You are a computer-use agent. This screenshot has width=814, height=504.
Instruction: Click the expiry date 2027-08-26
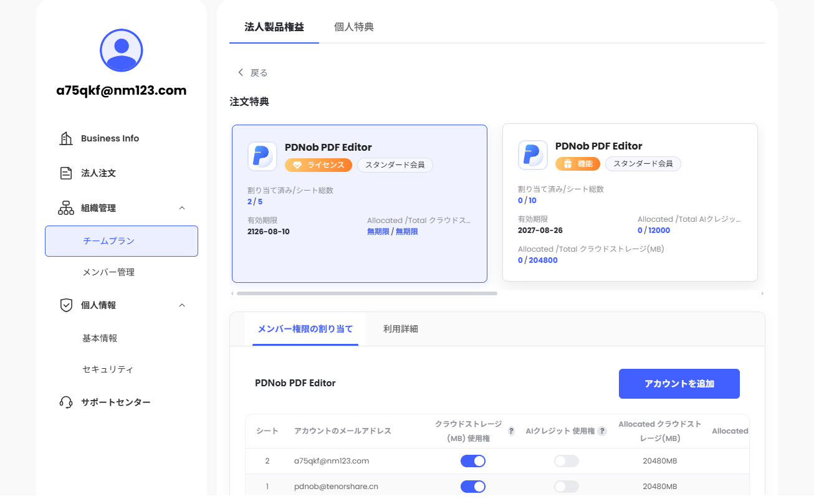click(x=540, y=231)
